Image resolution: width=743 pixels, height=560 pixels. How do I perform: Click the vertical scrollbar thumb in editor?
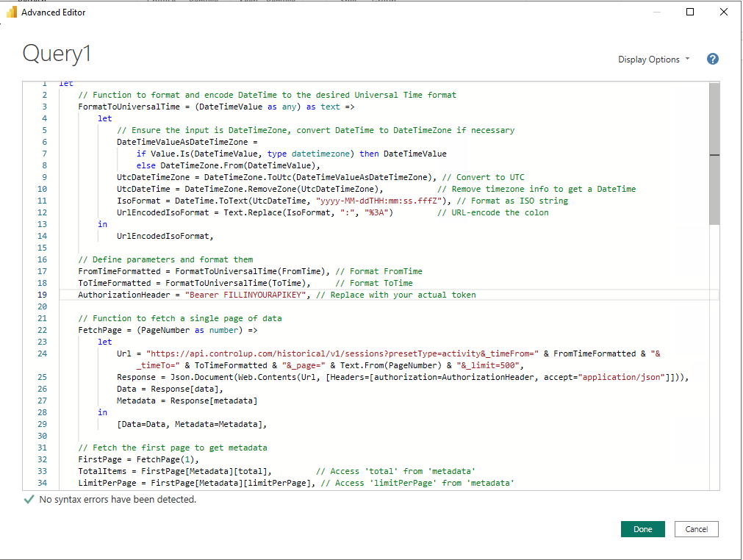click(x=714, y=154)
